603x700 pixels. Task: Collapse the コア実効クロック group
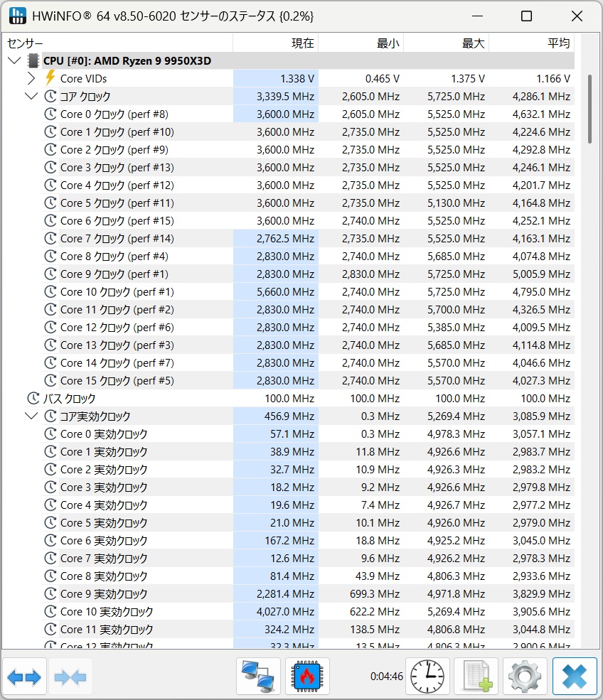pos(31,416)
